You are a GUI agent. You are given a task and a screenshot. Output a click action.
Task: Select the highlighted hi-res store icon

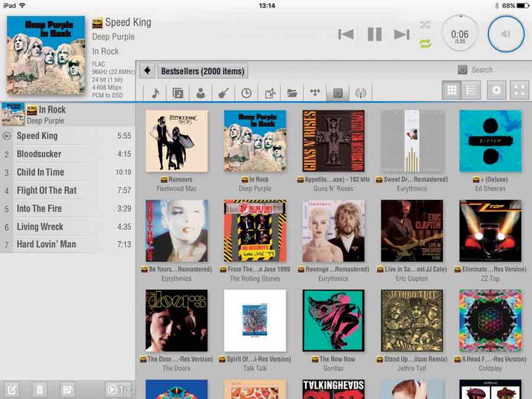338,93
